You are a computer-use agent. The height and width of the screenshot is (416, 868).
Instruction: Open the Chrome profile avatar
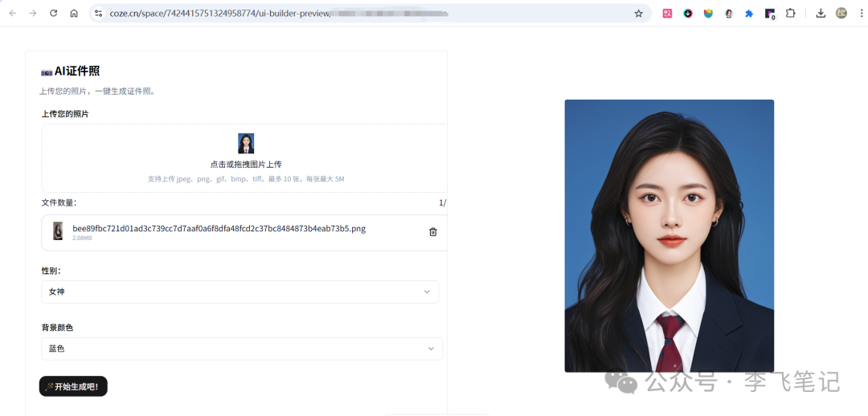tap(841, 13)
